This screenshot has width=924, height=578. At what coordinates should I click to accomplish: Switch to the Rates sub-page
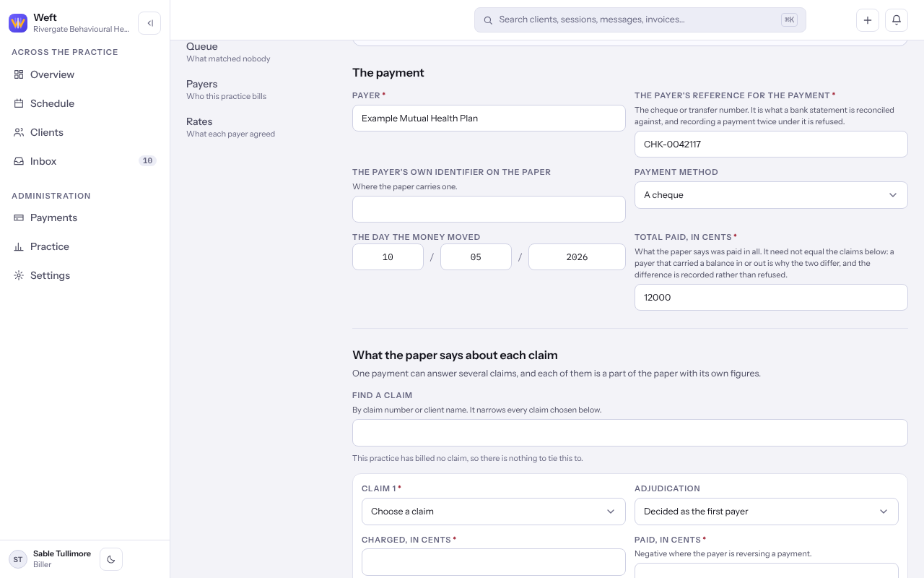[230, 127]
